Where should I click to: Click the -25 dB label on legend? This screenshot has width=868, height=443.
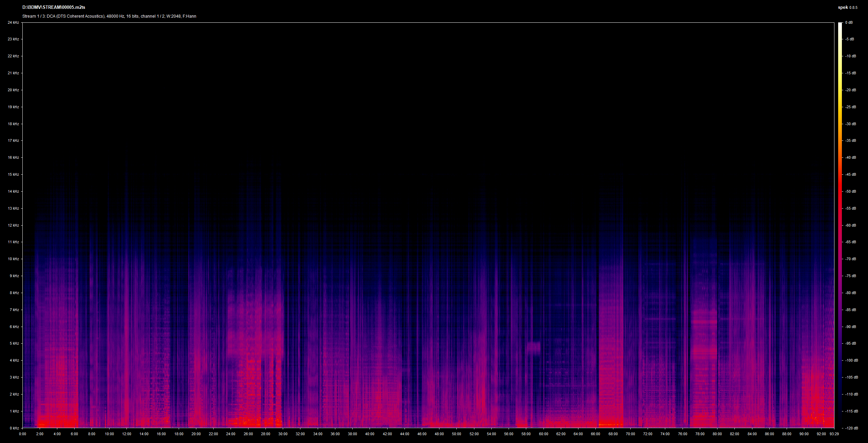851,107
